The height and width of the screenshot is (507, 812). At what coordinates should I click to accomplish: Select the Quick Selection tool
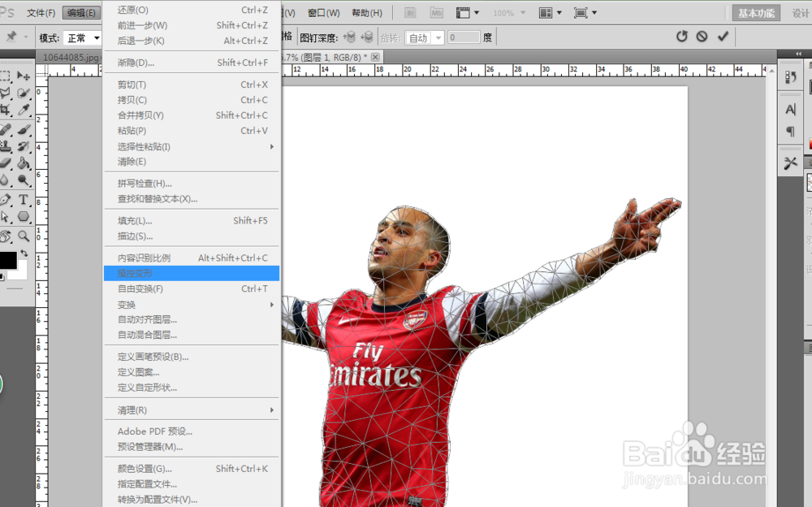[x=24, y=93]
